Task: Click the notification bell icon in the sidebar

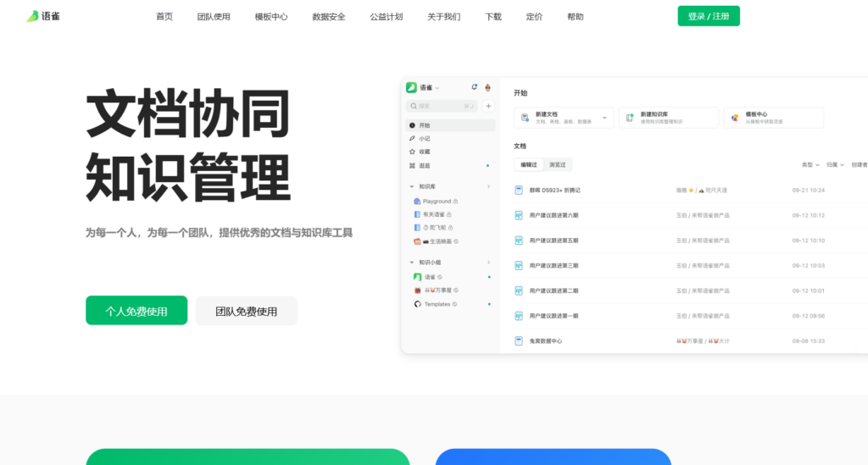Action: coord(474,87)
